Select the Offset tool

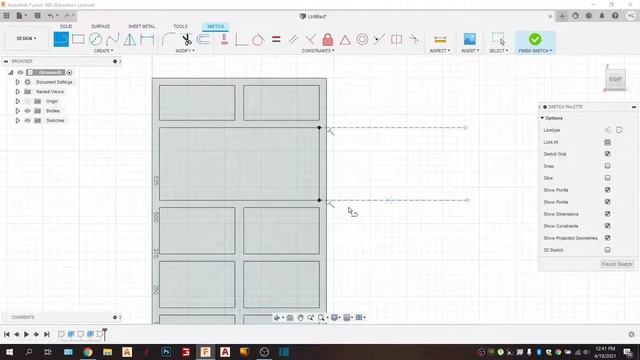(203, 40)
